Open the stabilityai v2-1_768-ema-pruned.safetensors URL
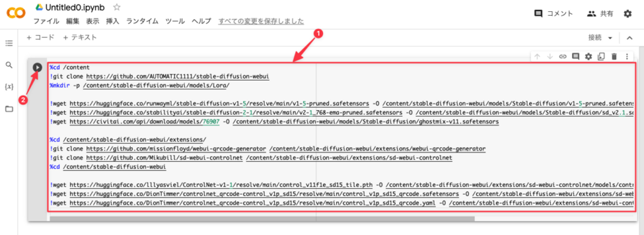 click(237, 112)
